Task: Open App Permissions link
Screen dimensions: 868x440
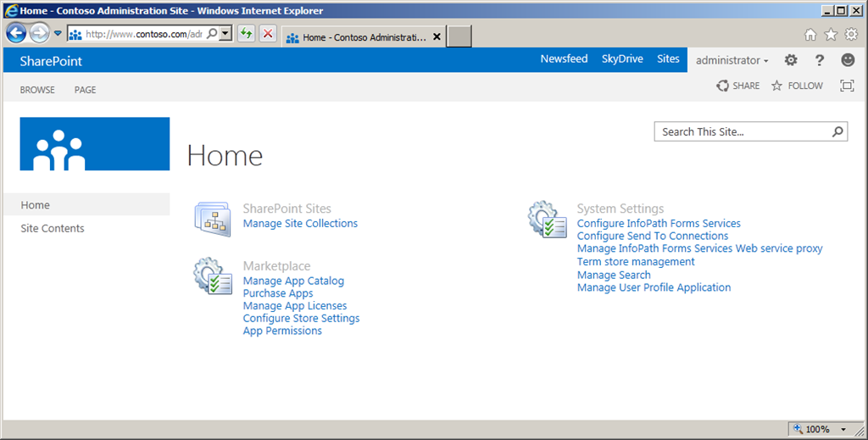Action: point(282,331)
